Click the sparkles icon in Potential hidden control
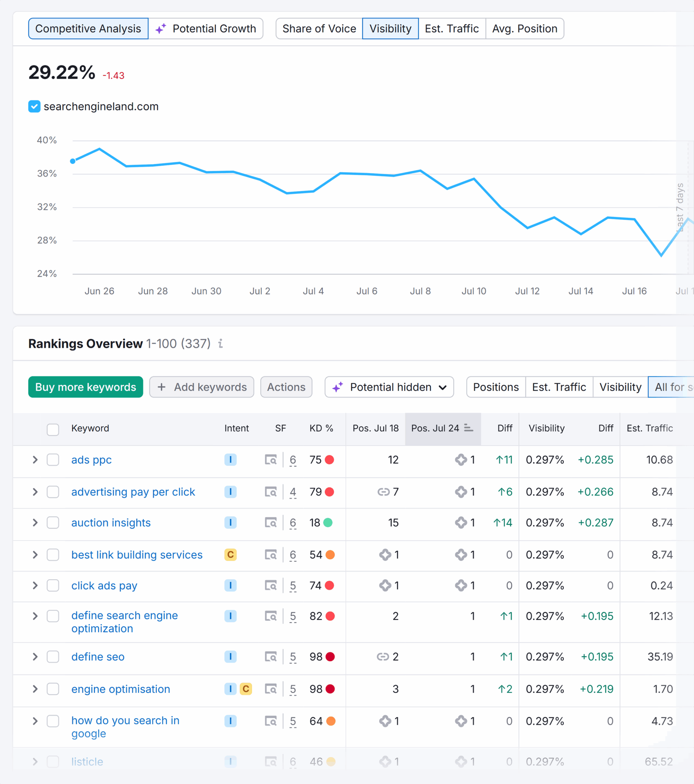The width and height of the screenshot is (694, 784). (337, 387)
